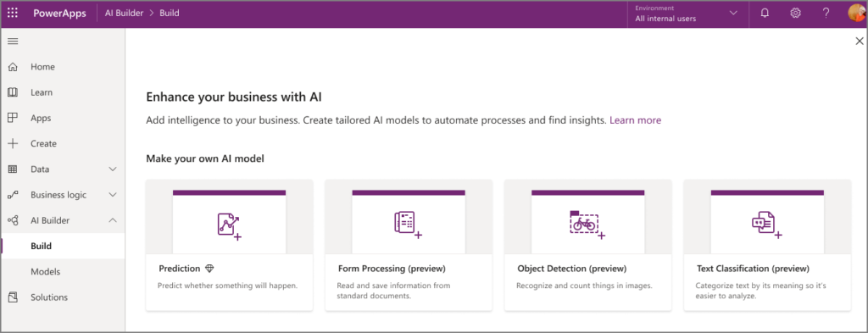
Task: Close the panel with X button
Action: [x=860, y=41]
